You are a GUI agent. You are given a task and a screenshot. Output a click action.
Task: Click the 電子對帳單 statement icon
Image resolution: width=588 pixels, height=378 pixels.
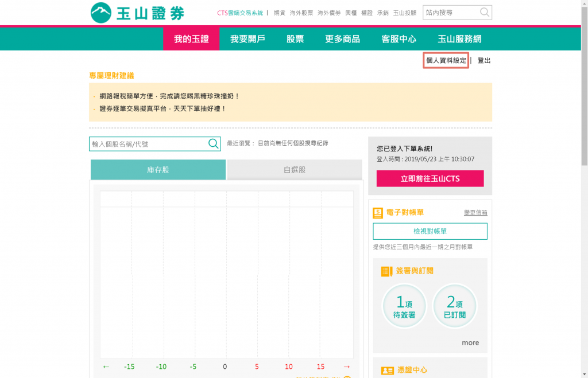point(378,213)
